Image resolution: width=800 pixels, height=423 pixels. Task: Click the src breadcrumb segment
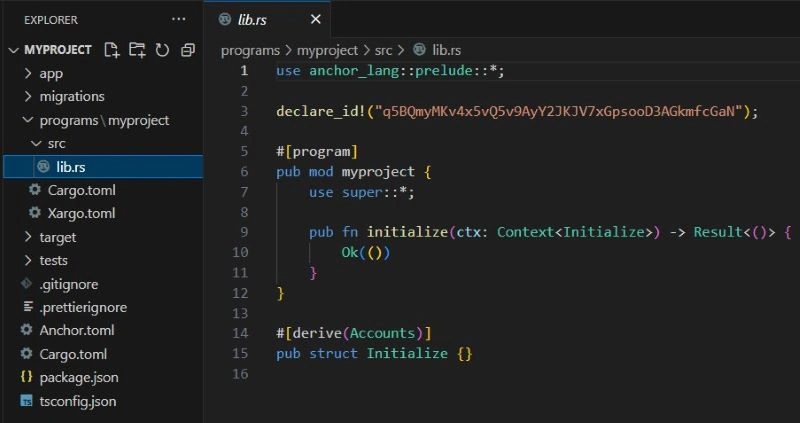point(384,51)
